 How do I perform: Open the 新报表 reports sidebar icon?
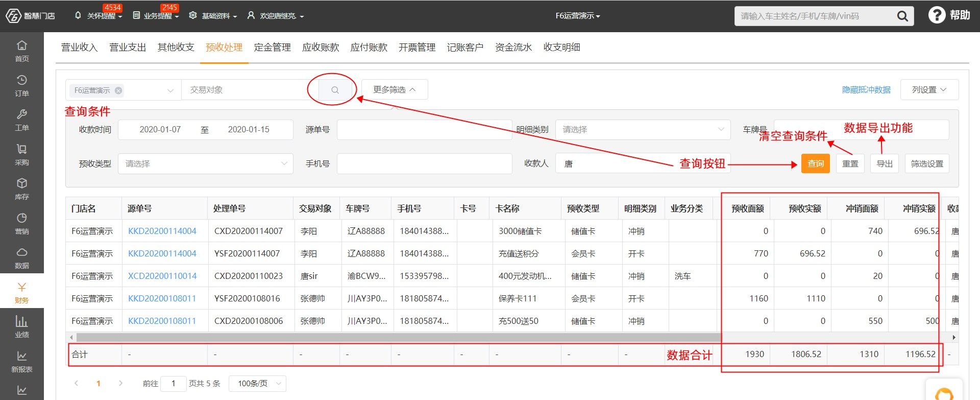(x=22, y=361)
